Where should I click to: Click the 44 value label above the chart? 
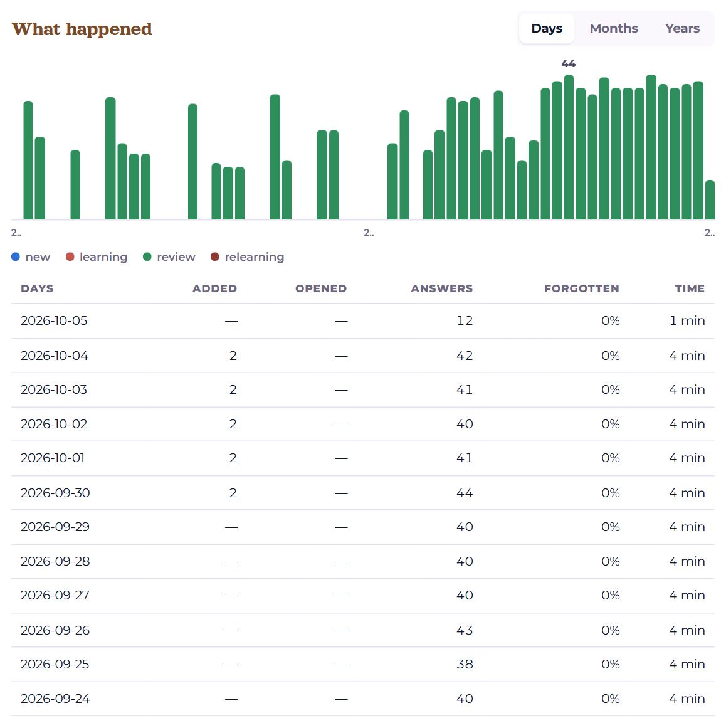[569, 63]
